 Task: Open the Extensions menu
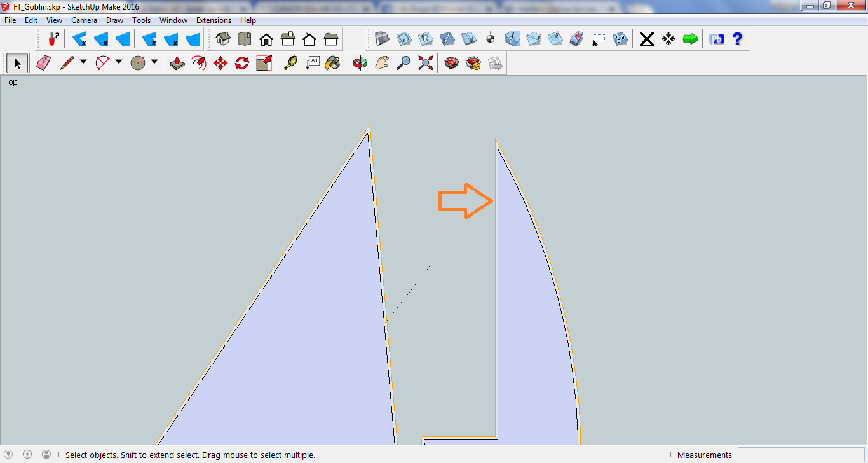pyautogui.click(x=214, y=20)
